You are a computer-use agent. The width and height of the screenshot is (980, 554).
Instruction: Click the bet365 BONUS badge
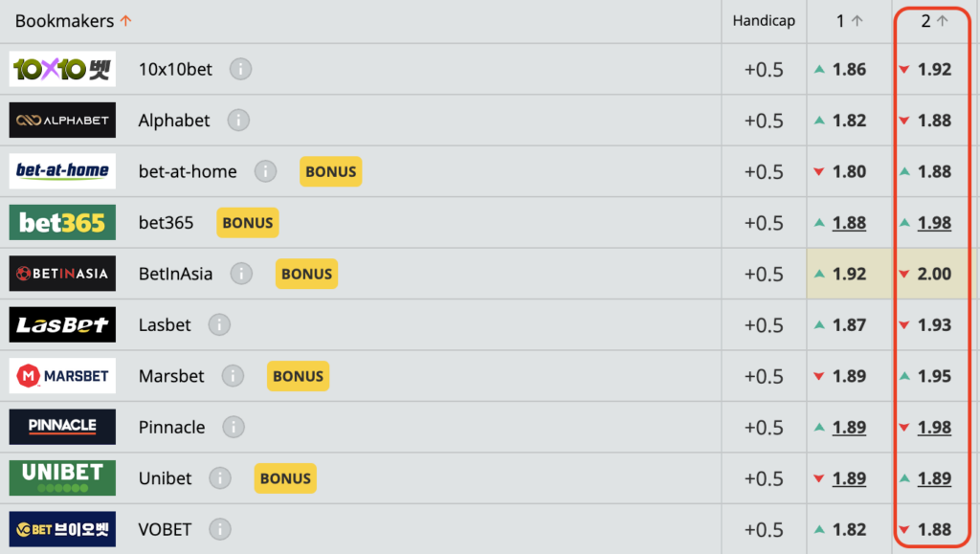248,223
